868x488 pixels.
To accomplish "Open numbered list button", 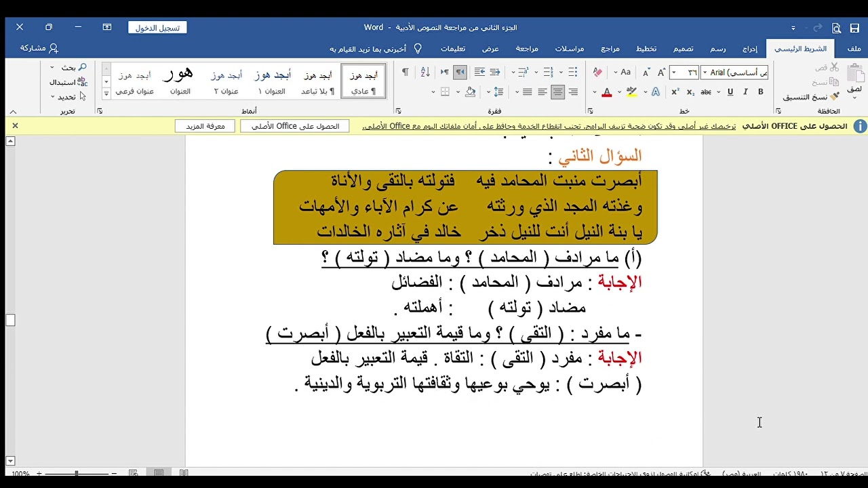I will (549, 72).
